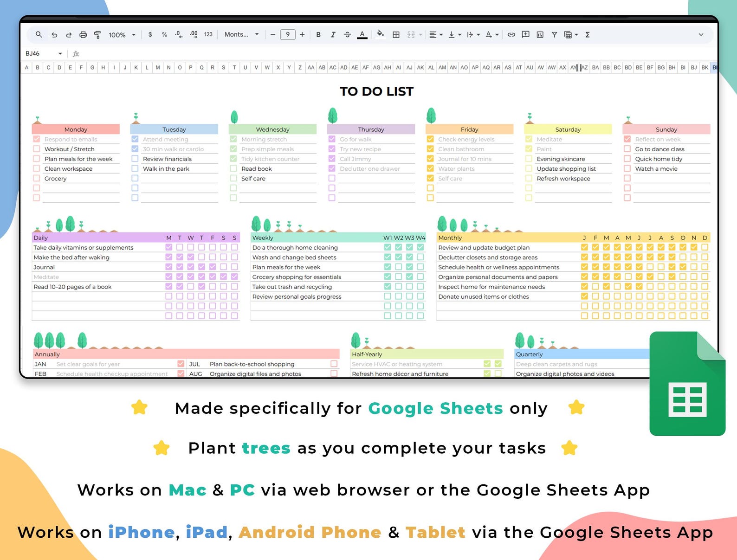Open the 100% zoom dropdown

[x=122, y=35]
